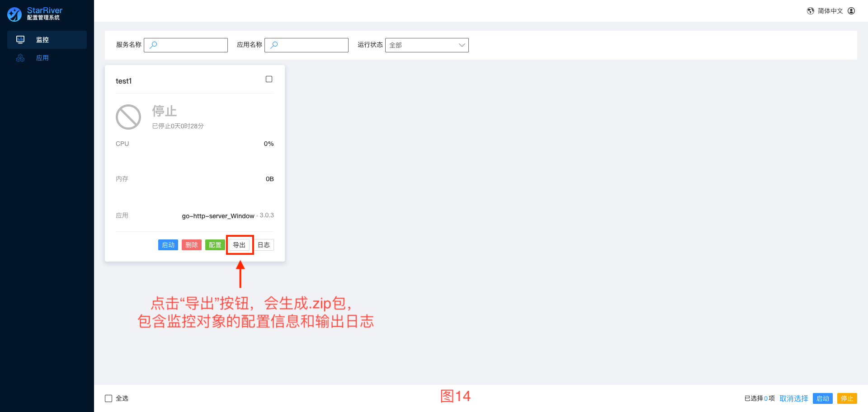Tick the checkbox on the test1 card
Viewport: 868px width, 412px height.
click(269, 79)
